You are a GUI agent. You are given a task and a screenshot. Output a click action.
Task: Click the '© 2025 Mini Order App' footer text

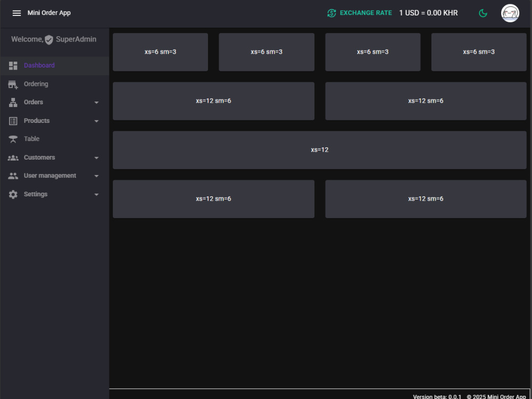click(496, 397)
